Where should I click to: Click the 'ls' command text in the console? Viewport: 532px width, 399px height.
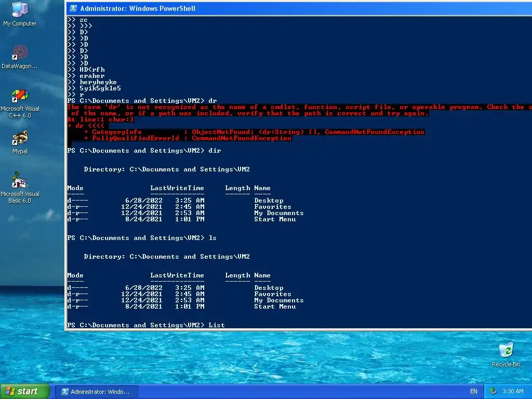click(212, 238)
